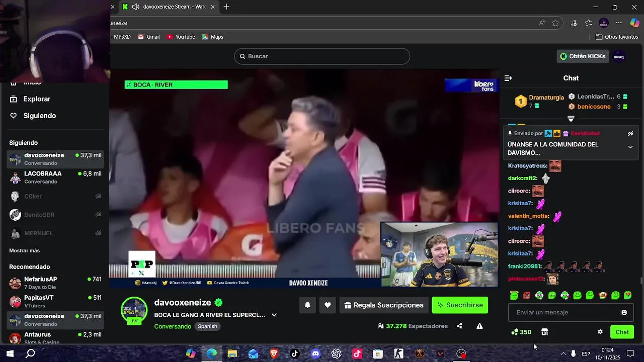This screenshot has height=362, width=644.
Task: Open Discord from the taskbar
Action: tap(315, 354)
